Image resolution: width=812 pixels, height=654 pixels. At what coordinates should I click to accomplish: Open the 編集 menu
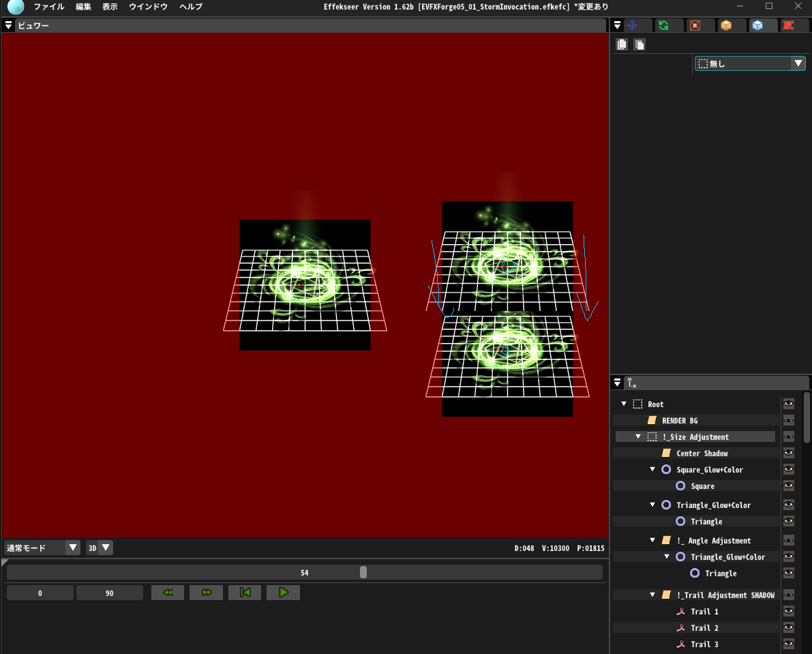[83, 7]
